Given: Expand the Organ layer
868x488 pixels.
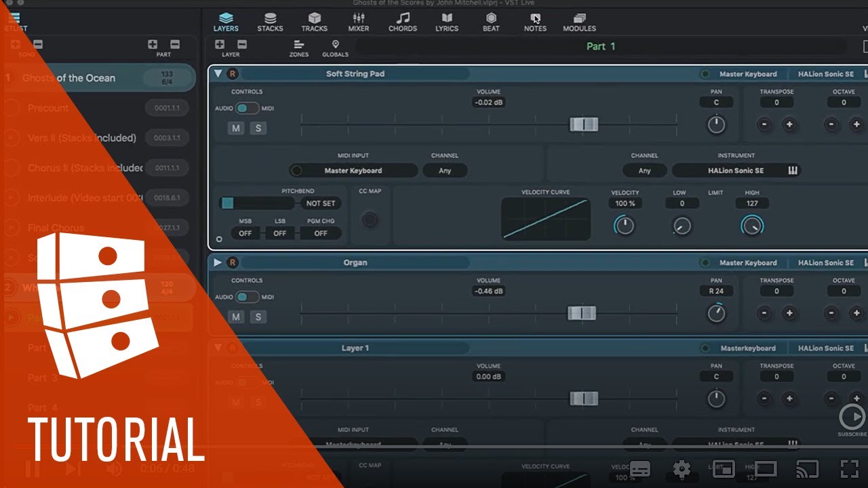Looking at the screenshot, I should click(x=218, y=262).
